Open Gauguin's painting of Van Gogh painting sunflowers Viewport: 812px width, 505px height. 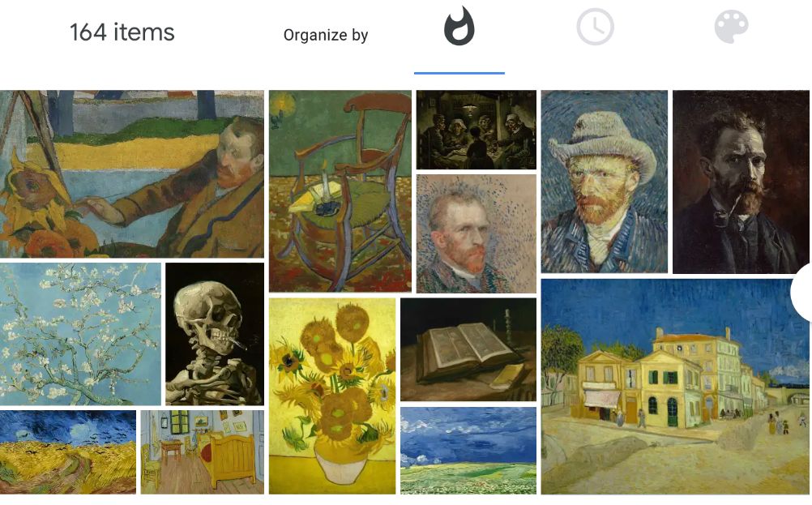(x=132, y=174)
